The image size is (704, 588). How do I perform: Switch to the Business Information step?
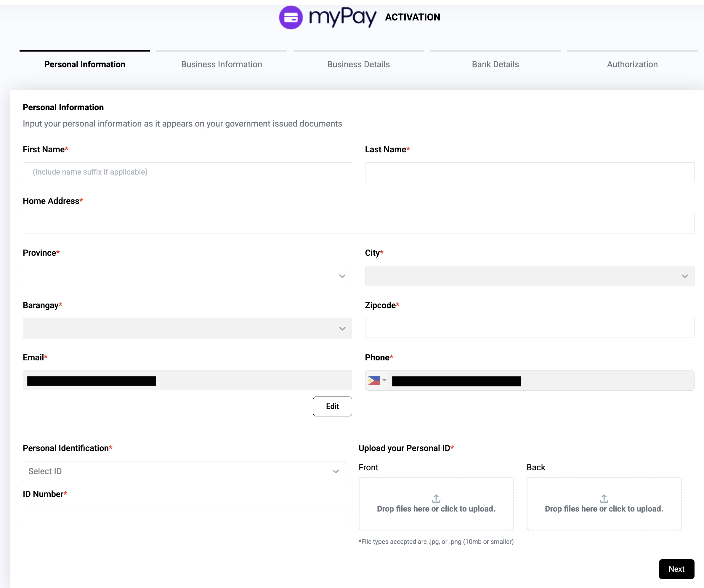pyautogui.click(x=222, y=64)
